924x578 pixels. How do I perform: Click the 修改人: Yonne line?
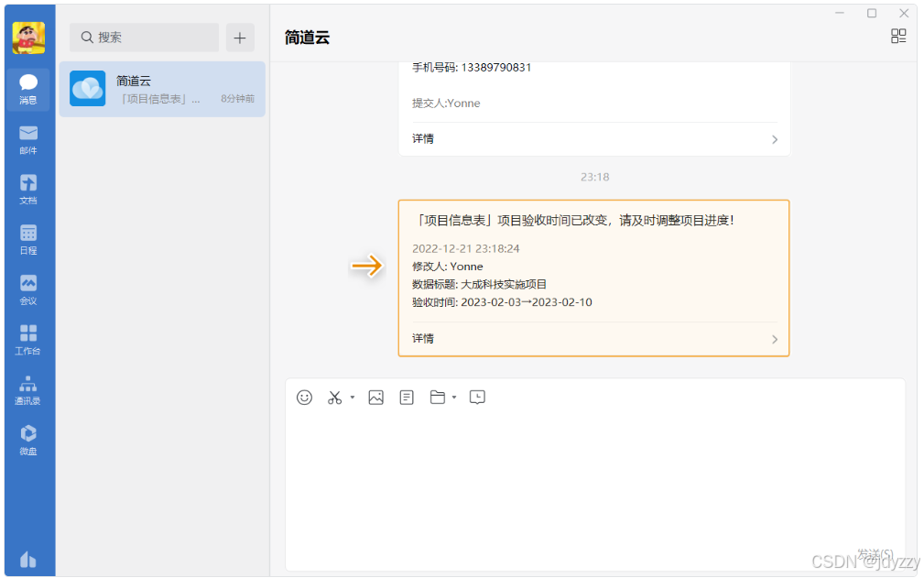tap(447, 267)
